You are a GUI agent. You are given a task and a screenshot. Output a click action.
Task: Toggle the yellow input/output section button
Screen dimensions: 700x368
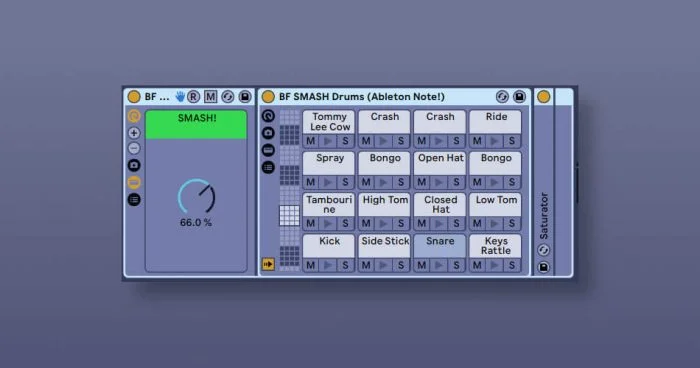point(268,264)
